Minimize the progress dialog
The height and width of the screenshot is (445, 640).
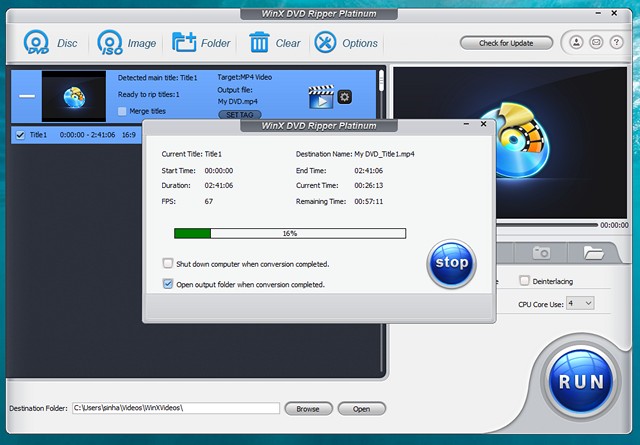tap(467, 124)
